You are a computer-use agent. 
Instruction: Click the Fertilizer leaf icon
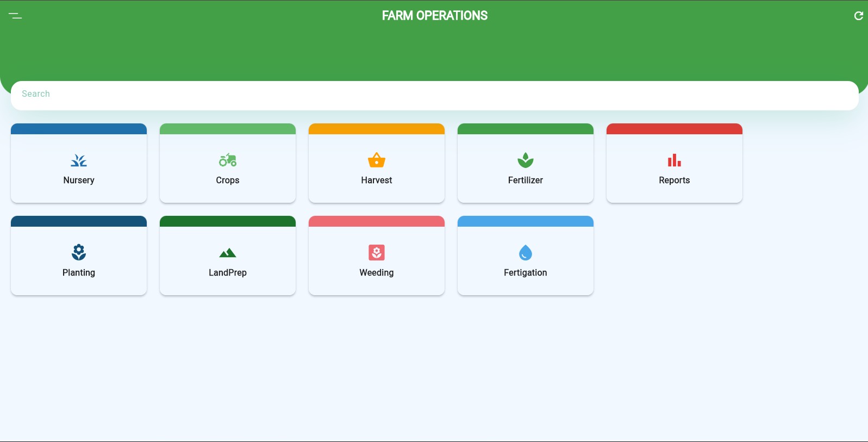pyautogui.click(x=526, y=160)
